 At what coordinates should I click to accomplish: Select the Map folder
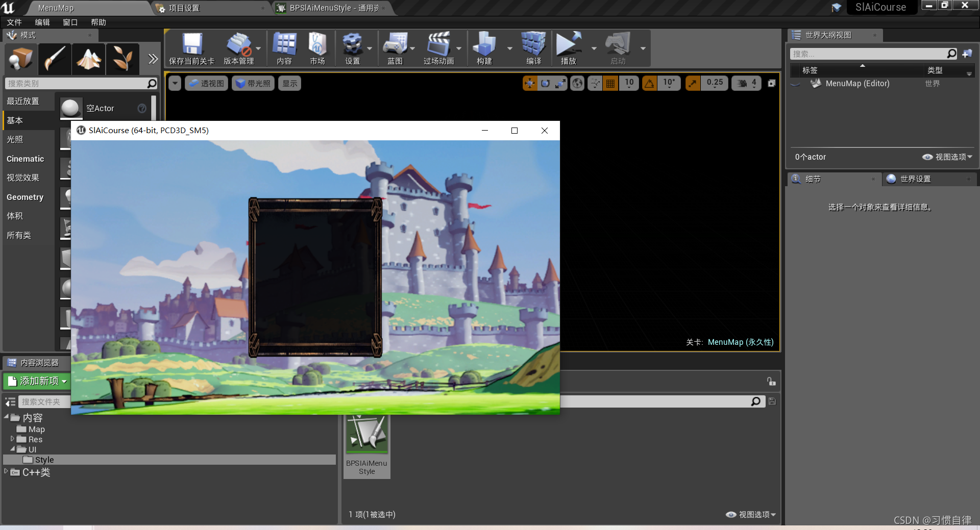pos(31,430)
